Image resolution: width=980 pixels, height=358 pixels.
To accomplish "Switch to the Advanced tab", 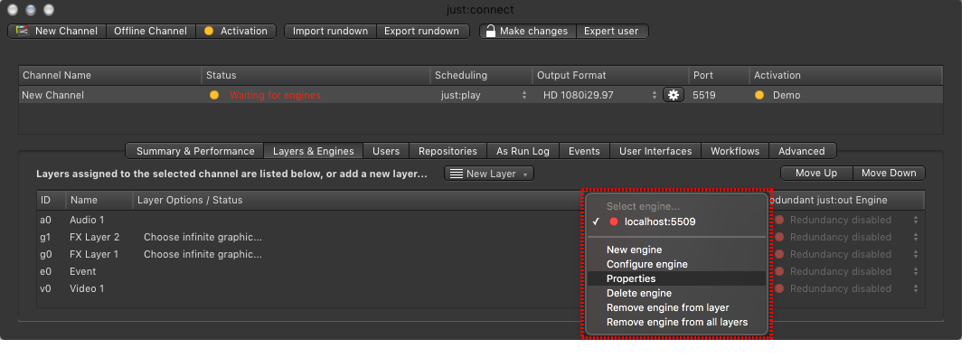I will point(802,151).
